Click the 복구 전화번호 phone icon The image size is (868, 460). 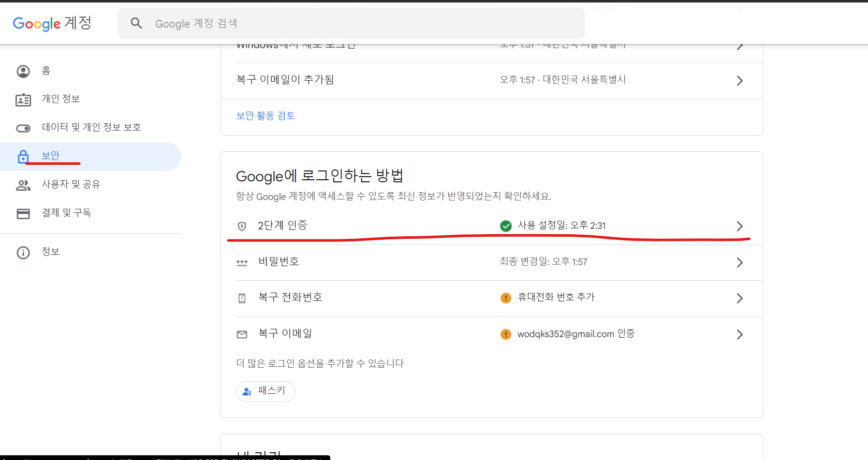point(242,298)
